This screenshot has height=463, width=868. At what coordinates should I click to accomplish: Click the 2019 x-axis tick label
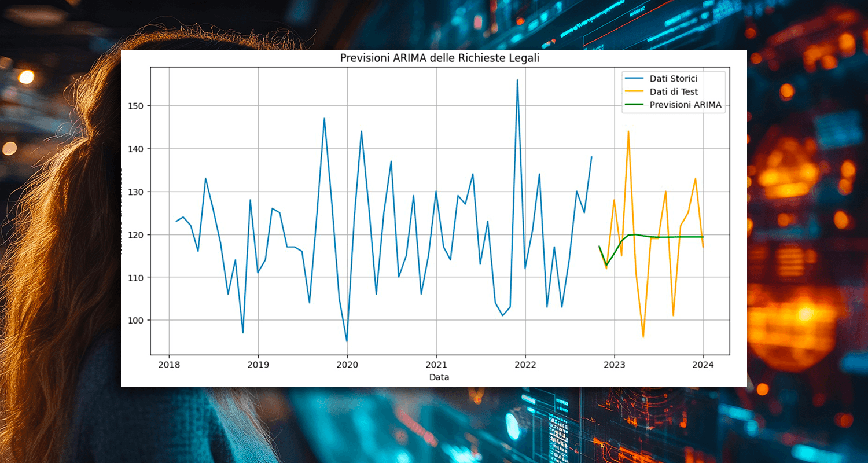[258, 365]
